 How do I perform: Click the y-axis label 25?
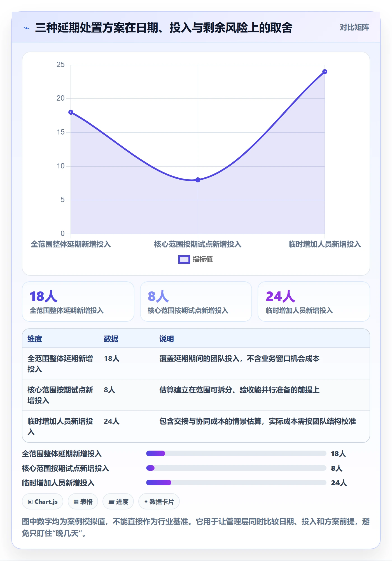[60, 65]
